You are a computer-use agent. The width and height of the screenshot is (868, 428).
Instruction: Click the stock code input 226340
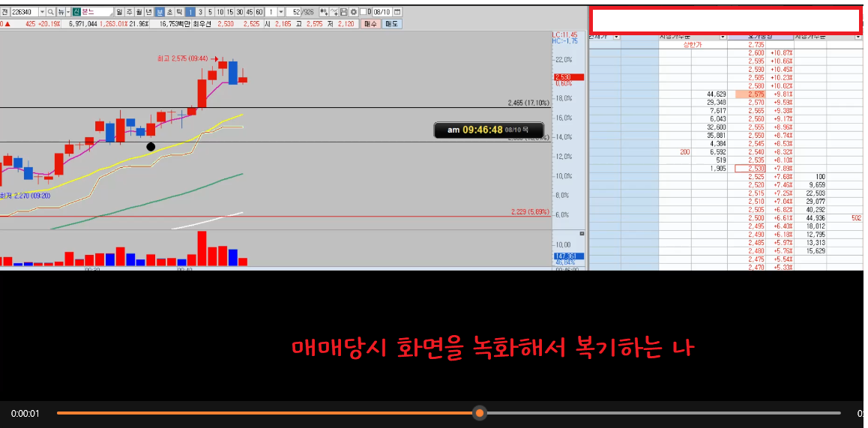pos(24,12)
